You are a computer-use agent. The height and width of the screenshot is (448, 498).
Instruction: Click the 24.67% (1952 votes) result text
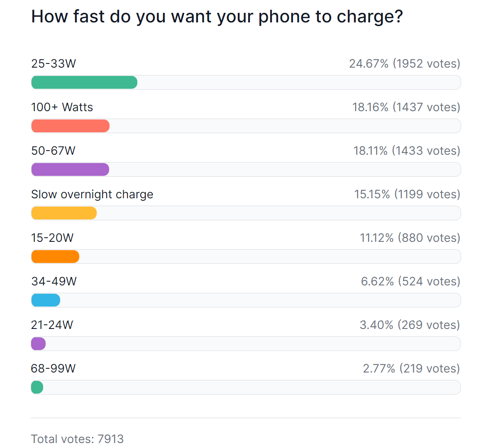tap(405, 63)
